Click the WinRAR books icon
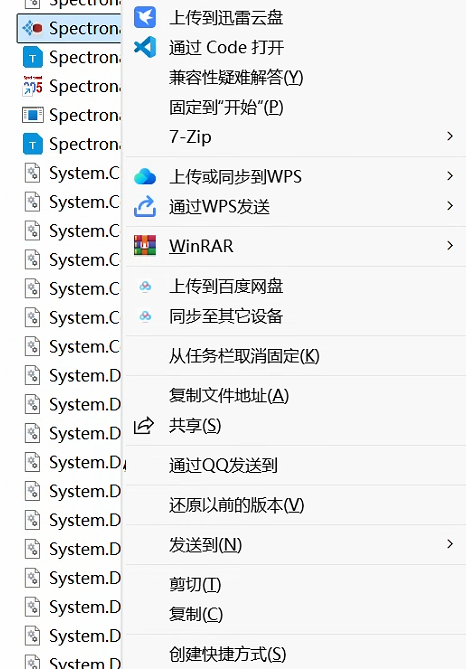Screen dimensions: 466x669 (145, 245)
